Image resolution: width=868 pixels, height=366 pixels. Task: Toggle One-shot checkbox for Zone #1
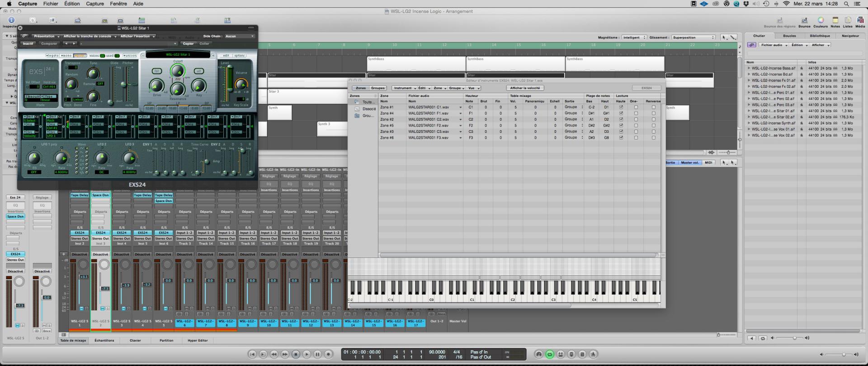pyautogui.click(x=636, y=107)
